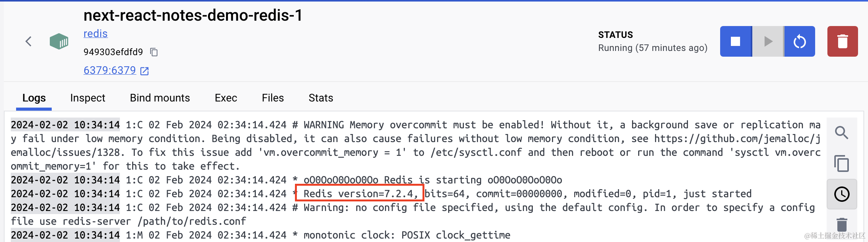Stop the running redis container
Viewport: 868px width, 242px height.
[735, 41]
